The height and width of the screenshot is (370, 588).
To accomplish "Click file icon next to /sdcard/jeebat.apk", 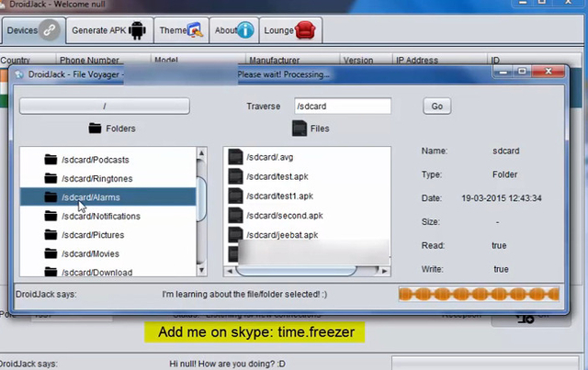I will tap(235, 235).
